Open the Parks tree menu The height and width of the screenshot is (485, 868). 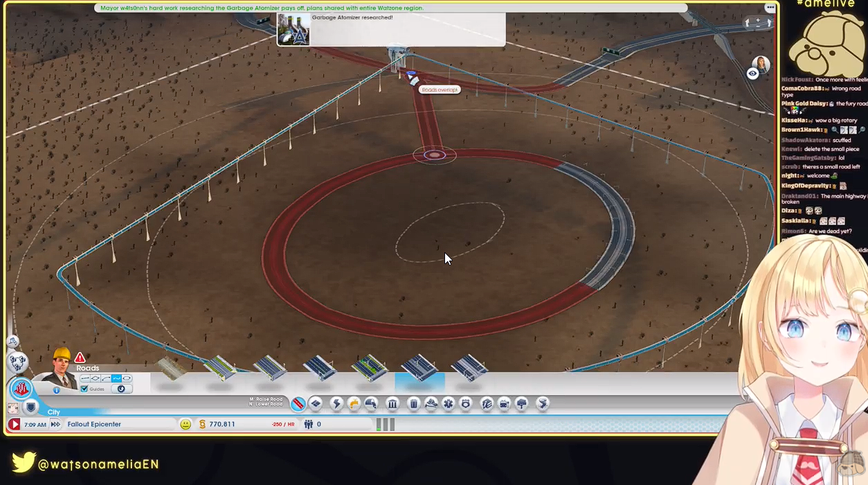click(x=522, y=403)
